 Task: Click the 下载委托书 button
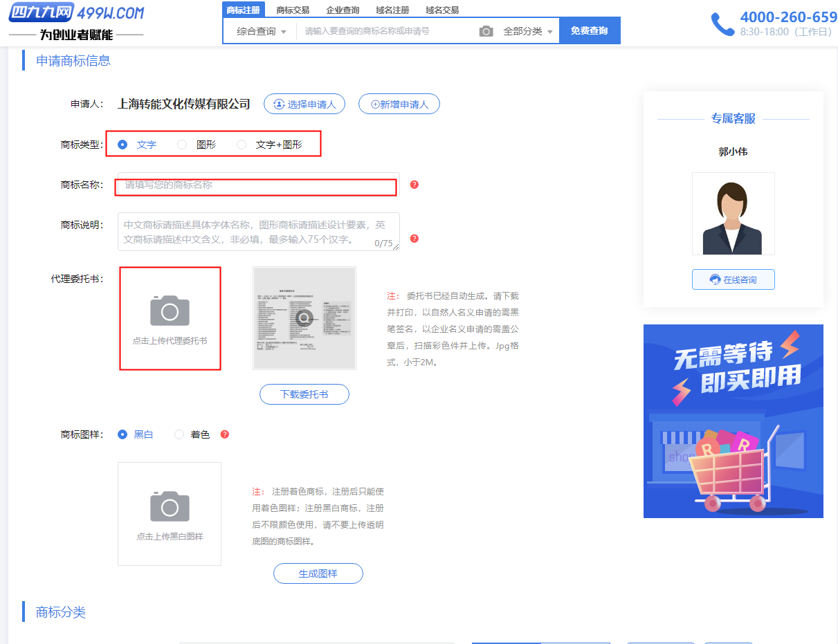point(304,395)
